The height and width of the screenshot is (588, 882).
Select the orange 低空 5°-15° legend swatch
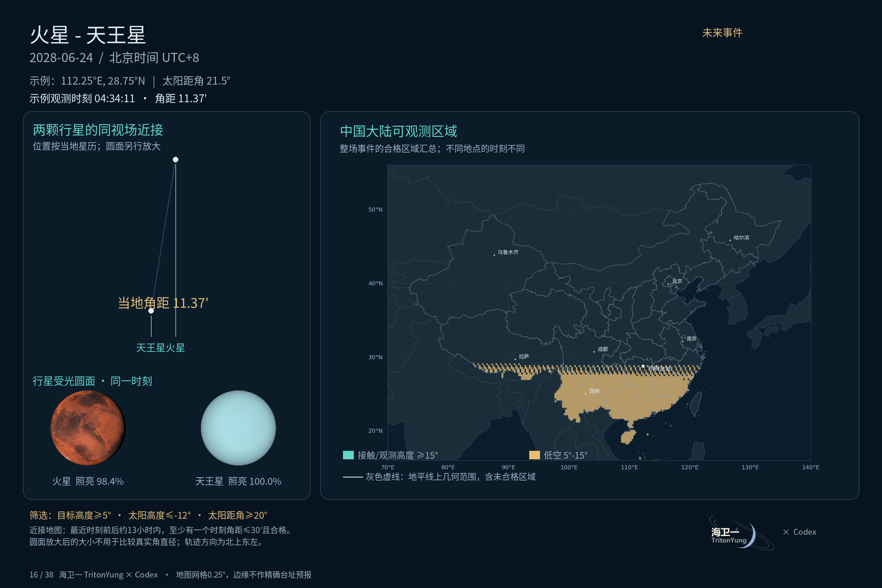point(534,455)
